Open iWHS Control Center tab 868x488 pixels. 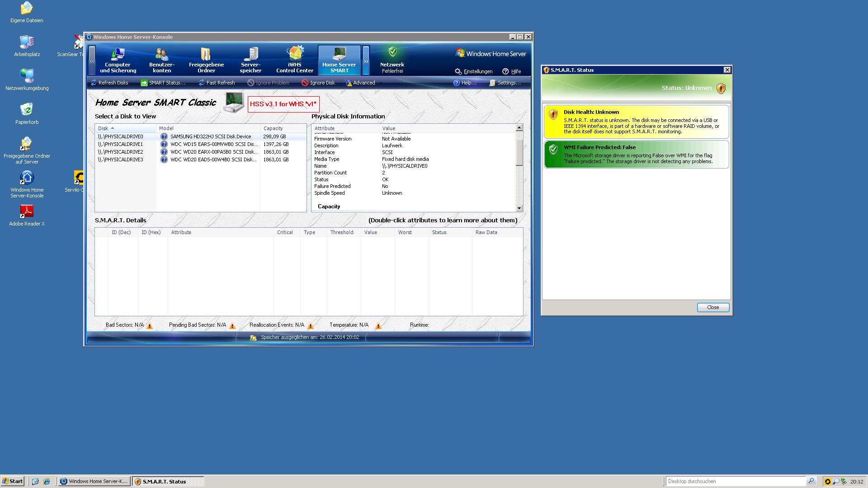click(295, 60)
